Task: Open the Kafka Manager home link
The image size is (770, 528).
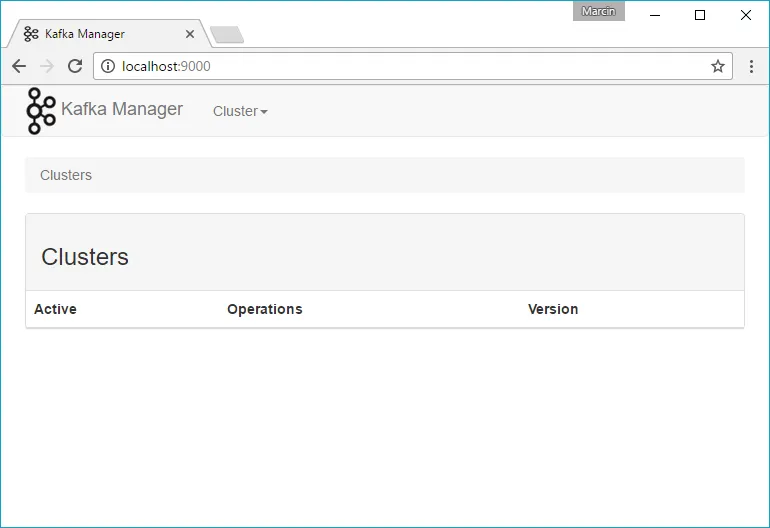Action: coord(122,109)
